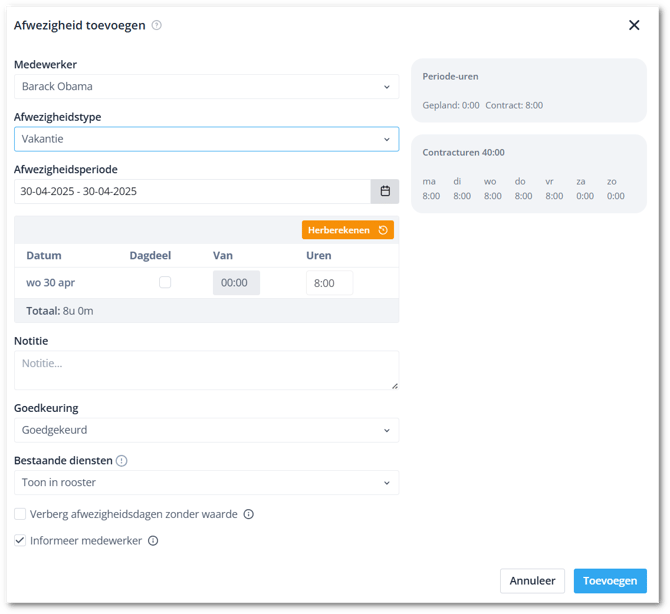Toggle the Dagdeel checkbox for wo 30 apr
This screenshot has height=614, width=670.
(165, 283)
